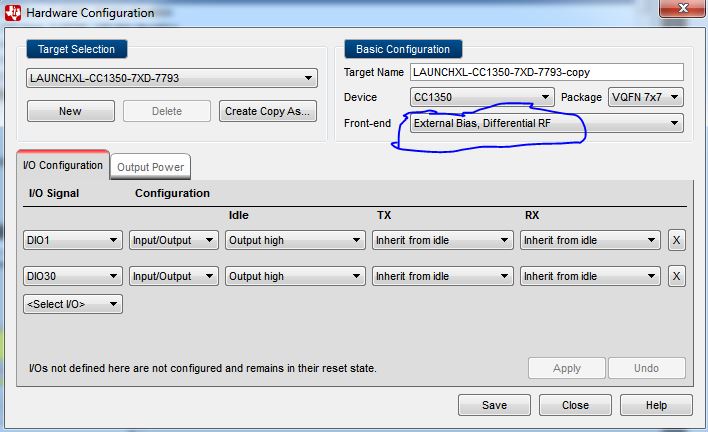Open Input/Output dropdown in DIO1 row
This screenshot has width=708, height=432.
[x=174, y=240]
